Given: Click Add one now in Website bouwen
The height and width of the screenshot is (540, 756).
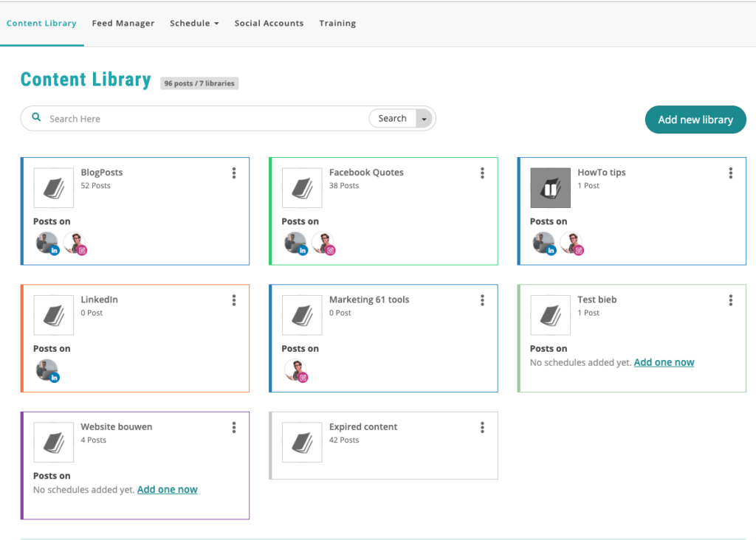Looking at the screenshot, I should pos(167,489).
